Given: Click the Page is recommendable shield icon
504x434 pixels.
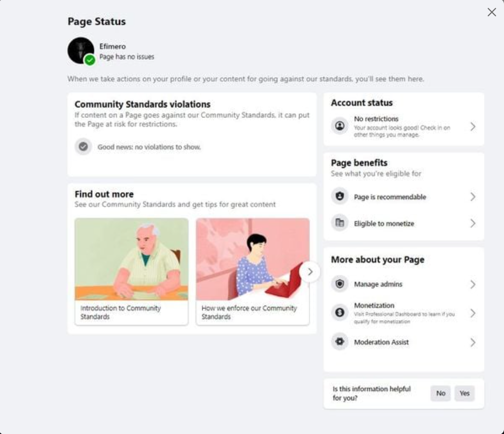Looking at the screenshot, I should click(x=340, y=196).
